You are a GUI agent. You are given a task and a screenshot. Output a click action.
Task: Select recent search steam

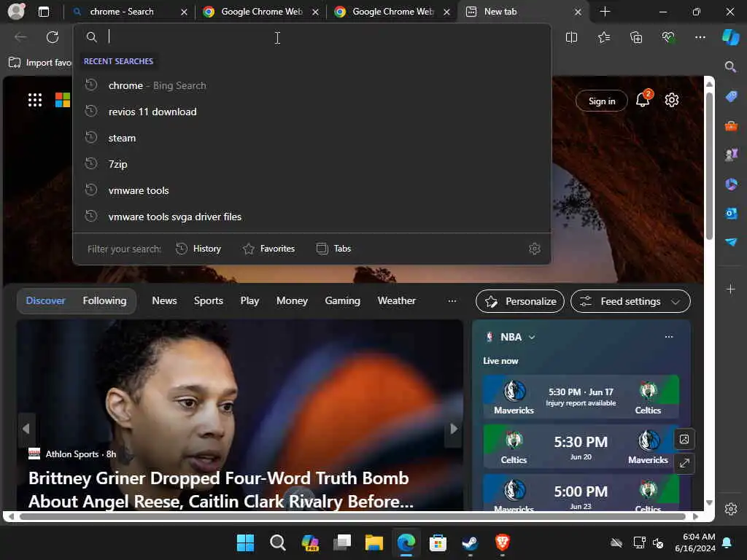click(x=312, y=138)
